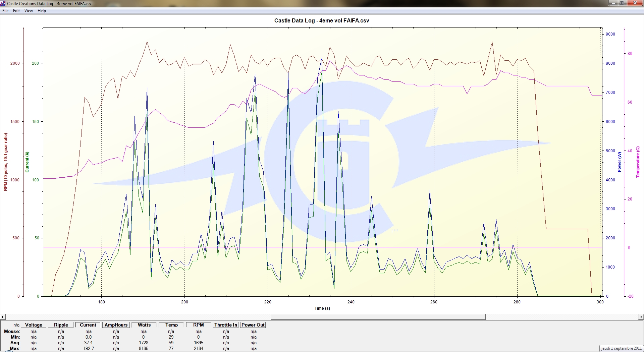Click the 240 tick on time axis
The image size is (644, 352).
[351, 302]
